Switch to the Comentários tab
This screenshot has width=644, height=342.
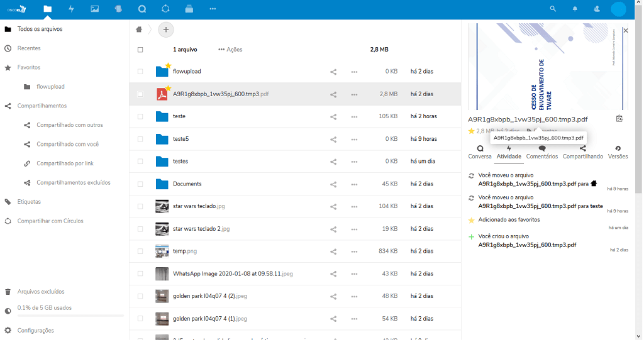(x=541, y=152)
